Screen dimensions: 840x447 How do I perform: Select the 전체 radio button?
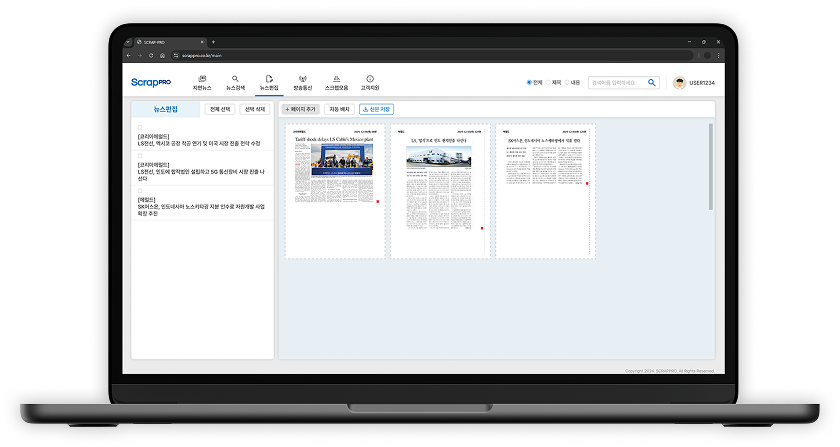529,83
